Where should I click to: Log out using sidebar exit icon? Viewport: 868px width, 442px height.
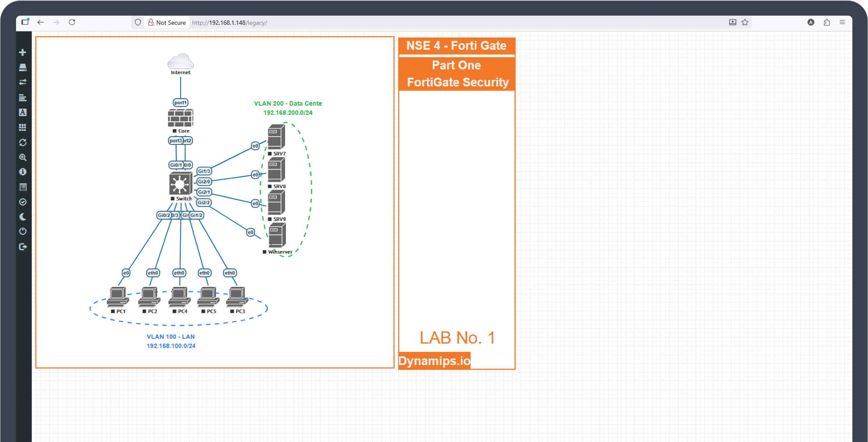pos(23,247)
